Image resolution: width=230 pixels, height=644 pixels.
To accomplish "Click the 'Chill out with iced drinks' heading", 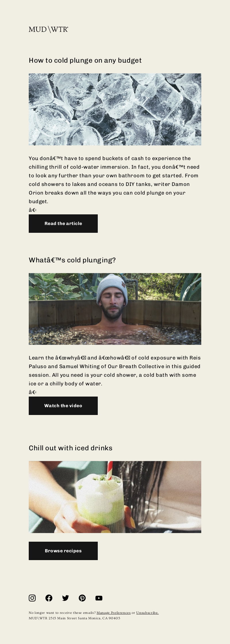I will [x=70, y=448].
